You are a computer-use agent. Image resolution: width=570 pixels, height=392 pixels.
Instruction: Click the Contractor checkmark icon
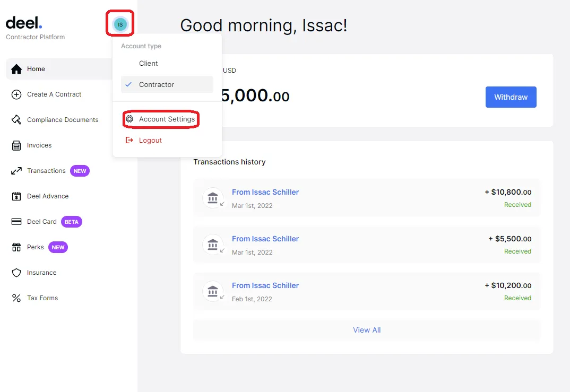tap(128, 84)
